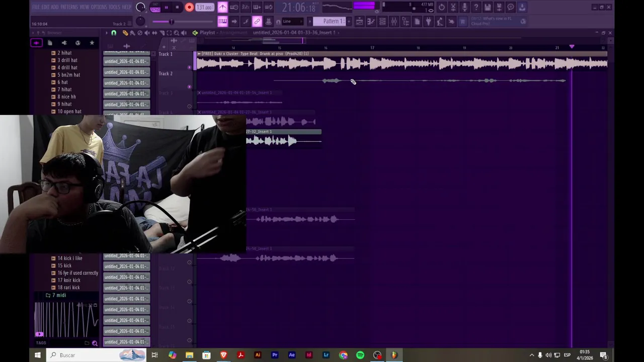The image size is (644, 362).
Task: Open the EDIT menu
Action: (x=45, y=7)
